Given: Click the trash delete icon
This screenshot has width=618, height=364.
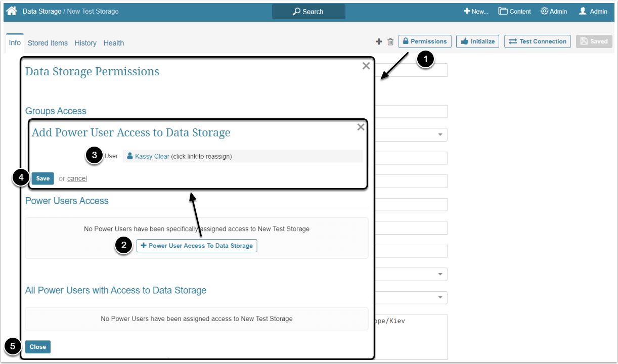Looking at the screenshot, I should click(x=390, y=42).
